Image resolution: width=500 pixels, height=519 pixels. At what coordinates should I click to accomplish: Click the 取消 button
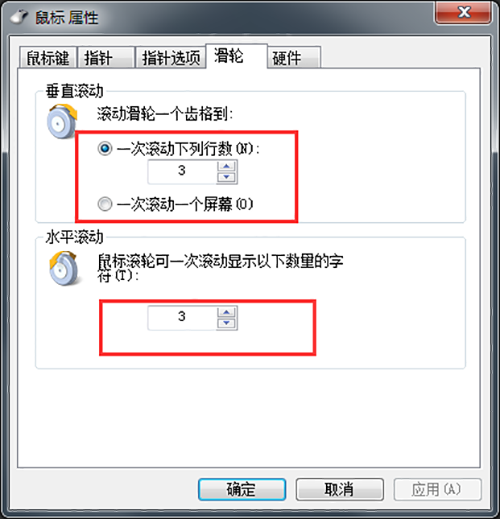pyautogui.click(x=339, y=489)
